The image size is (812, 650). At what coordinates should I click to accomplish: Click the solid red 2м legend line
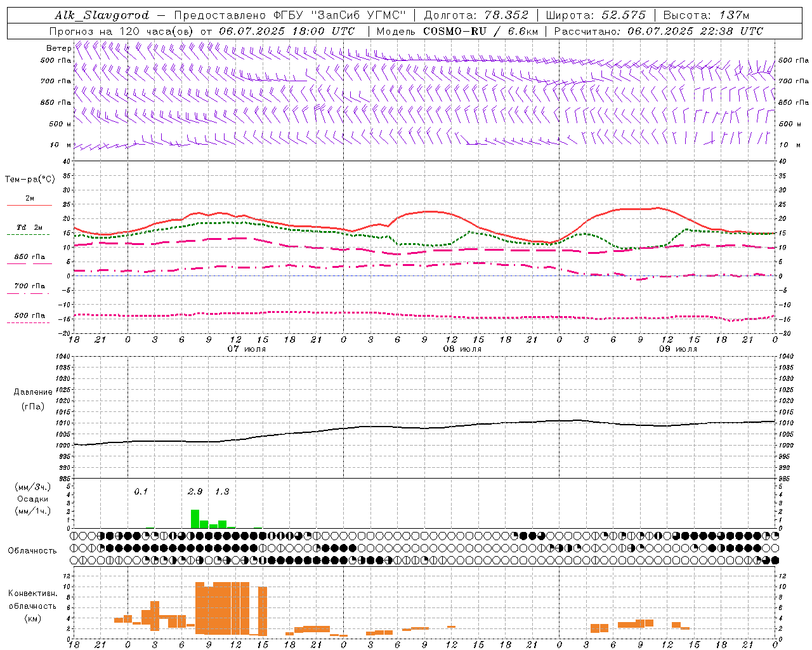tap(29, 206)
